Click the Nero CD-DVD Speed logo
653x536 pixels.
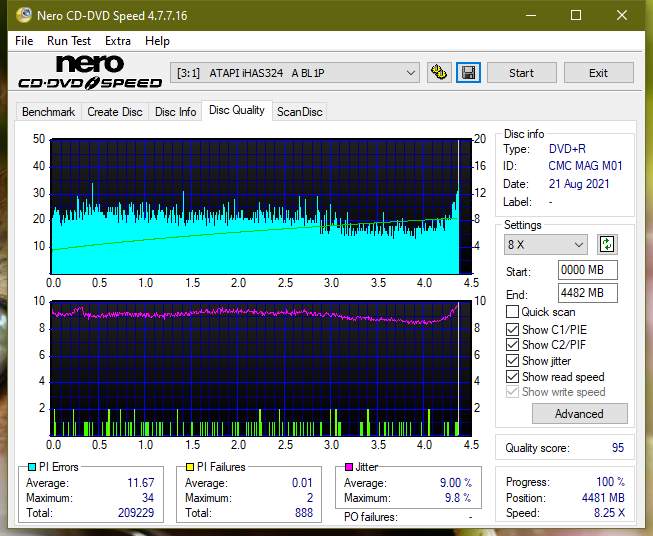point(90,72)
